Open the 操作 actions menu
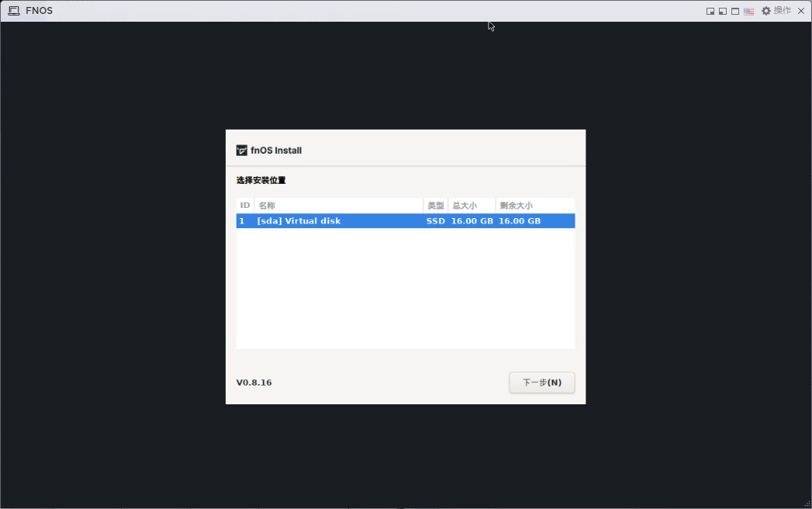812x509 pixels. (x=783, y=11)
